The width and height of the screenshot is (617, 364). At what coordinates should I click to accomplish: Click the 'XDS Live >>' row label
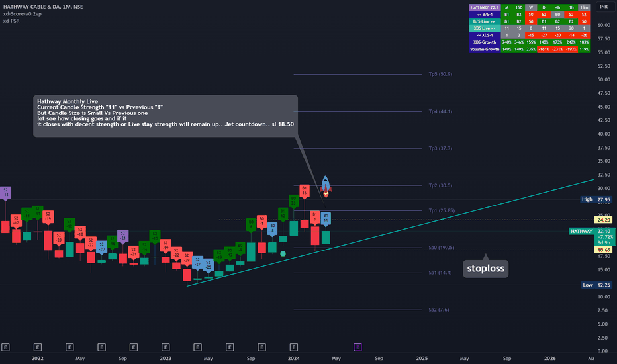point(485,28)
